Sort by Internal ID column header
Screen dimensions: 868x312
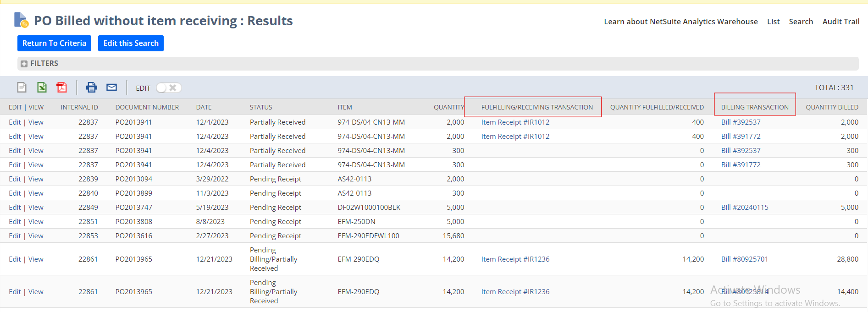tap(79, 107)
